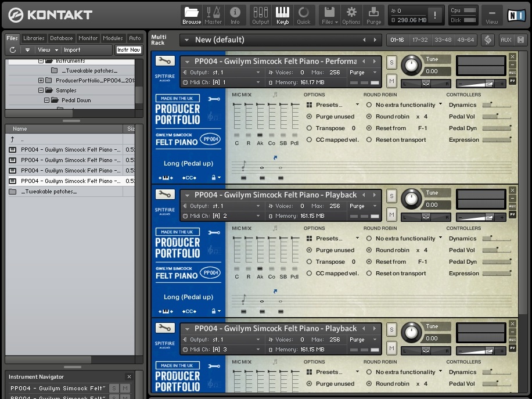Select Reset on transport in first instrument
Screen dimensions: 532x399
pos(369,139)
